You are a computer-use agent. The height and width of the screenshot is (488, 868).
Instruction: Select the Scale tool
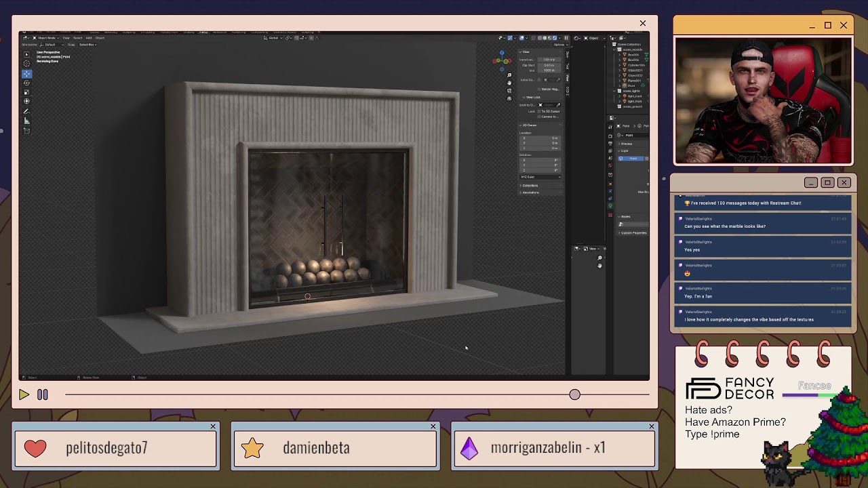(x=27, y=92)
